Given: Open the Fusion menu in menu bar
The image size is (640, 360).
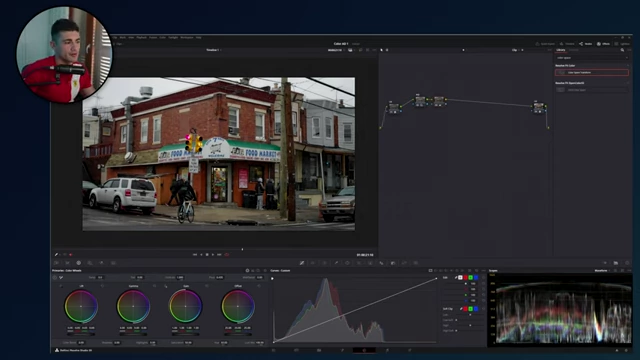Looking at the screenshot, I should tap(153, 37).
